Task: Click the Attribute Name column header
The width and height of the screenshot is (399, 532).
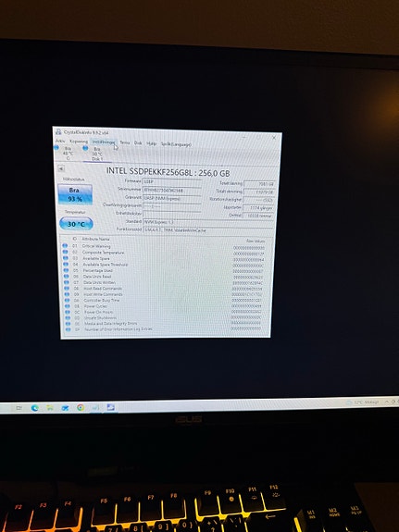Action: pyautogui.click(x=95, y=240)
